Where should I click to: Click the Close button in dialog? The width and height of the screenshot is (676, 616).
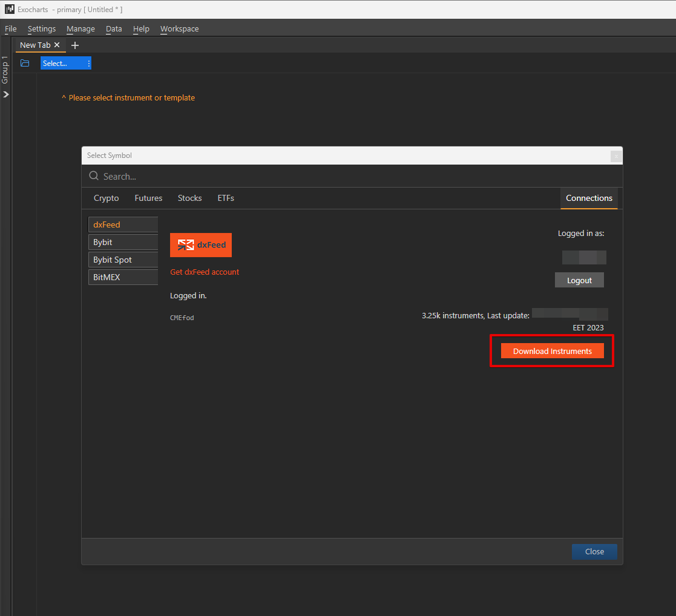[x=594, y=552]
